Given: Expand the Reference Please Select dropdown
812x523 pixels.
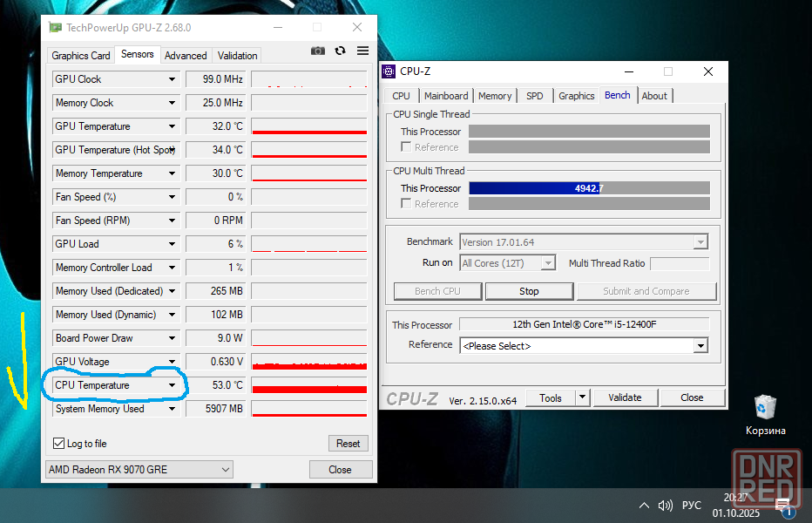Looking at the screenshot, I should (x=700, y=346).
